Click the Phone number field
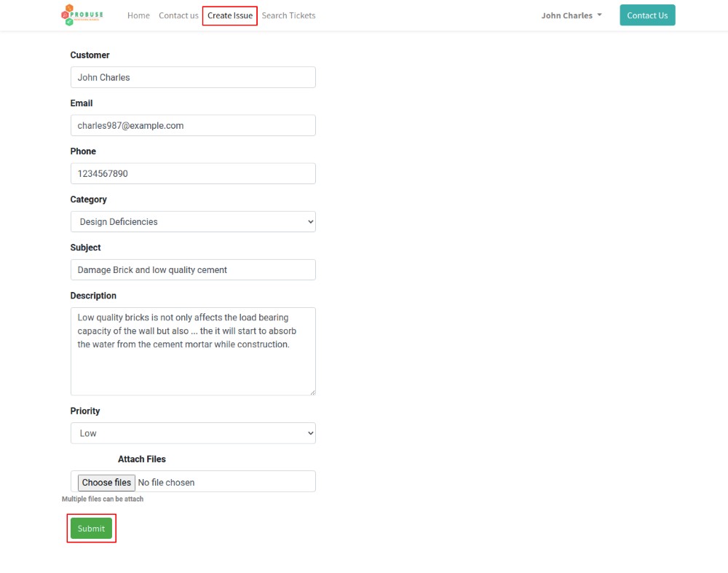 193,173
